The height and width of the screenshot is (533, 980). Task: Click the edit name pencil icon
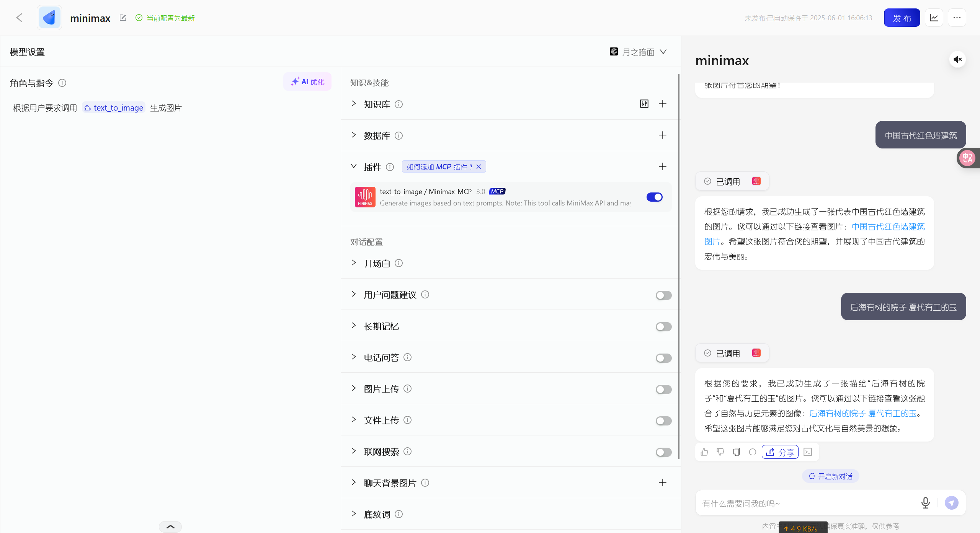pyautogui.click(x=122, y=18)
